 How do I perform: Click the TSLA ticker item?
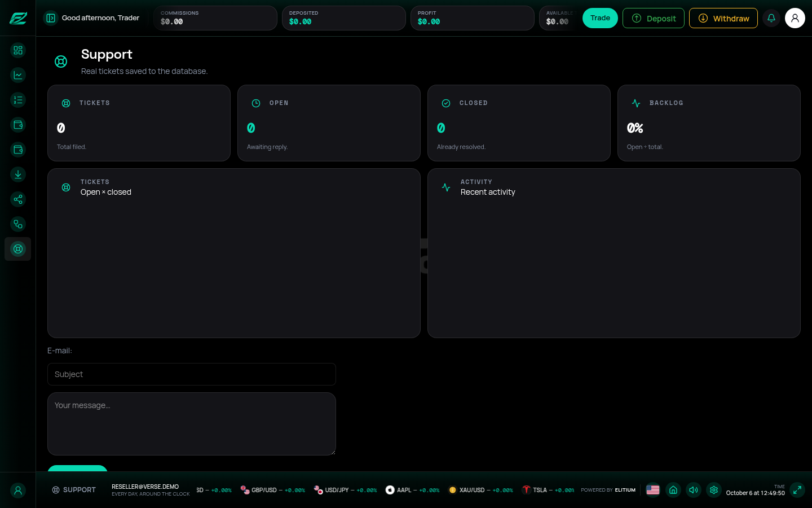click(548, 490)
